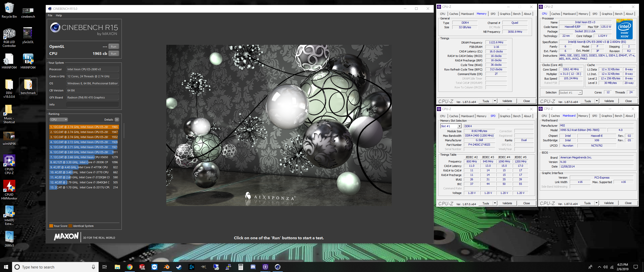Open Calculator from the taskbar

point(241,267)
